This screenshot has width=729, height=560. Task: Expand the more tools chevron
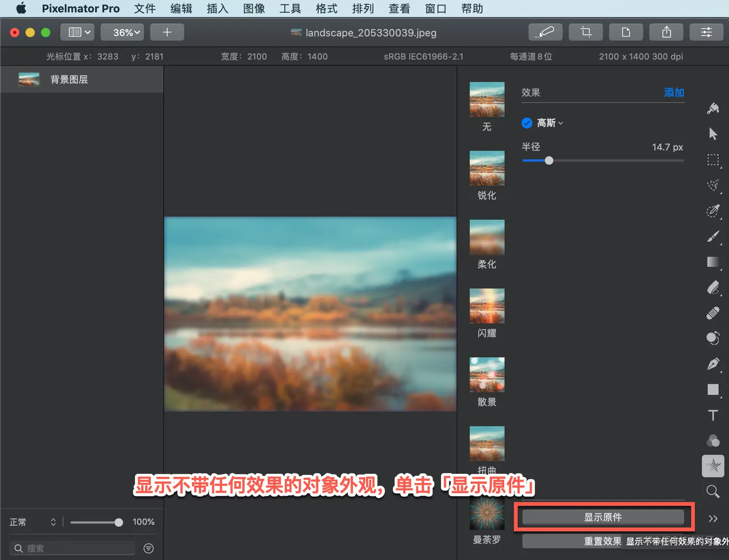(713, 519)
